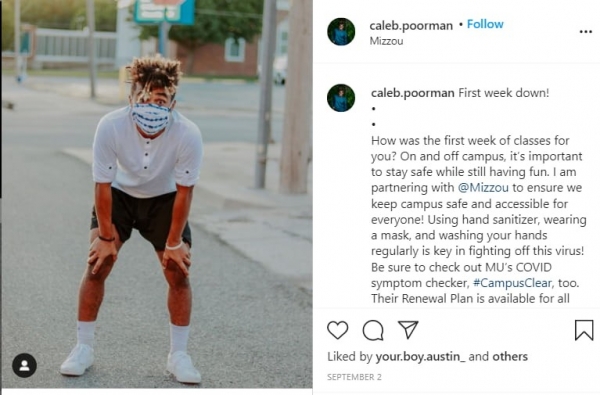Open the SEPTEMBER 2 post timestamp

(x=354, y=377)
